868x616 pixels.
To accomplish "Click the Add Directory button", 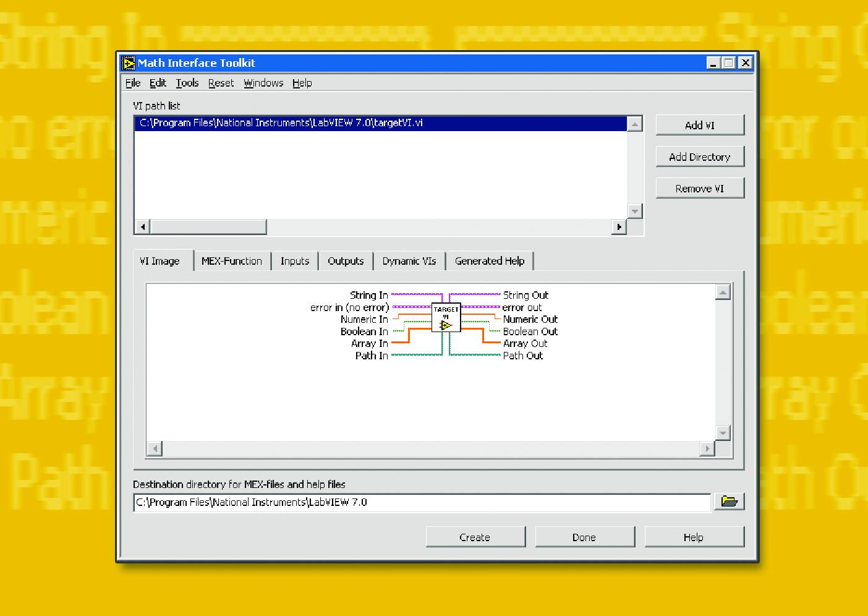I will click(x=700, y=156).
